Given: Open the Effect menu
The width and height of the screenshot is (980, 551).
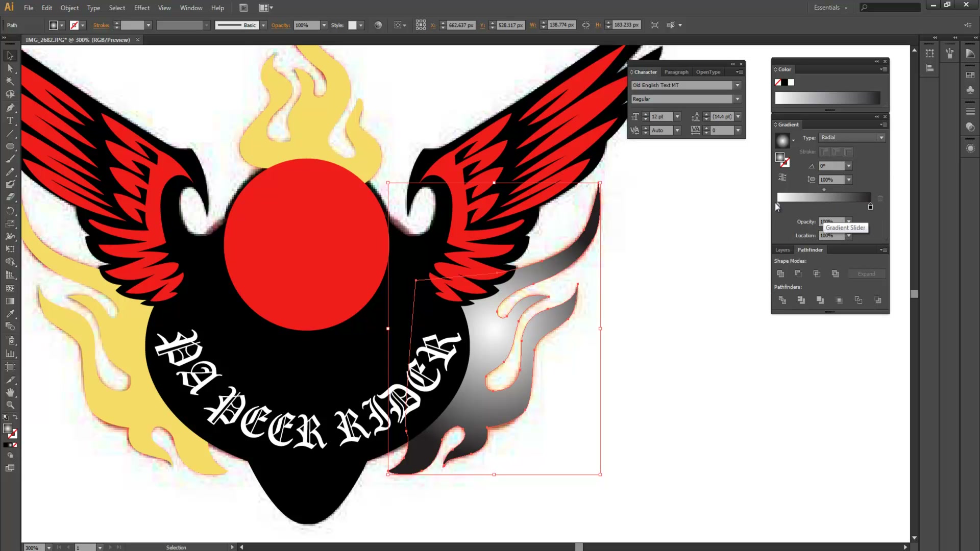Looking at the screenshot, I should pos(142,8).
